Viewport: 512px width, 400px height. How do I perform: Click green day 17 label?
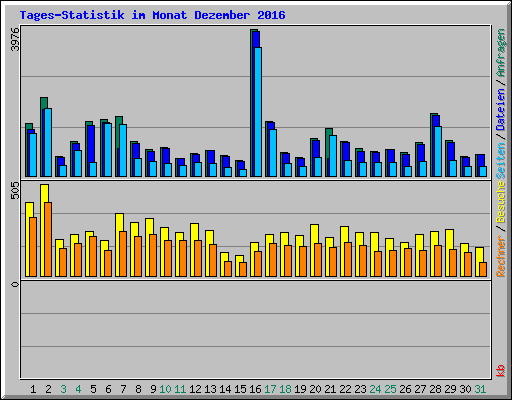[270, 389]
